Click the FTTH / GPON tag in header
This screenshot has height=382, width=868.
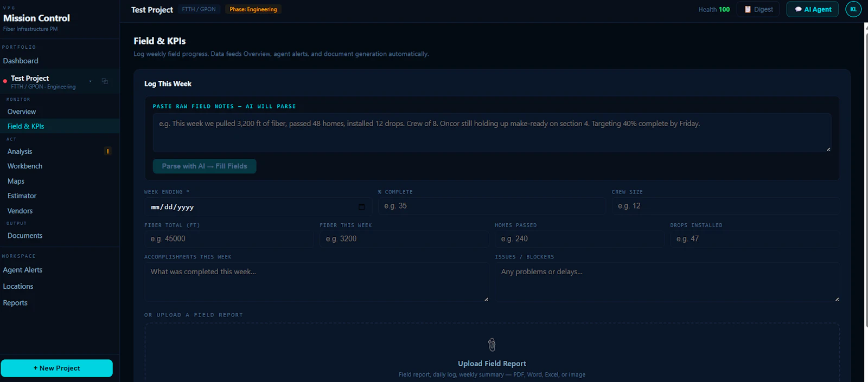click(x=199, y=9)
